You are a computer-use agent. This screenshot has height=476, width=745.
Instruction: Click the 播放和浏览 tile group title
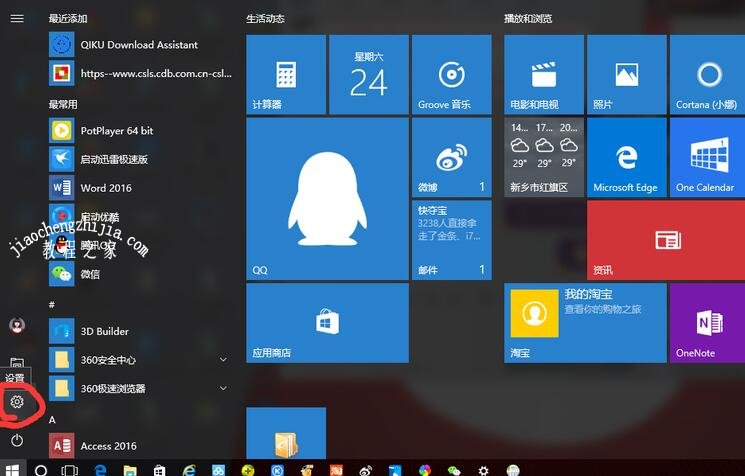(528, 19)
